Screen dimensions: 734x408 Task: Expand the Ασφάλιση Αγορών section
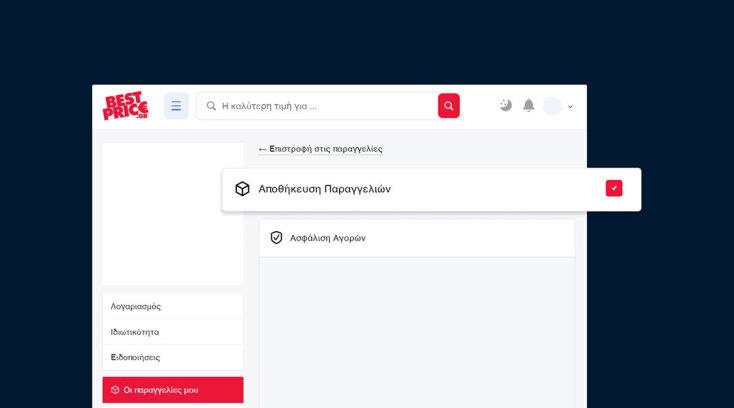[x=417, y=238]
